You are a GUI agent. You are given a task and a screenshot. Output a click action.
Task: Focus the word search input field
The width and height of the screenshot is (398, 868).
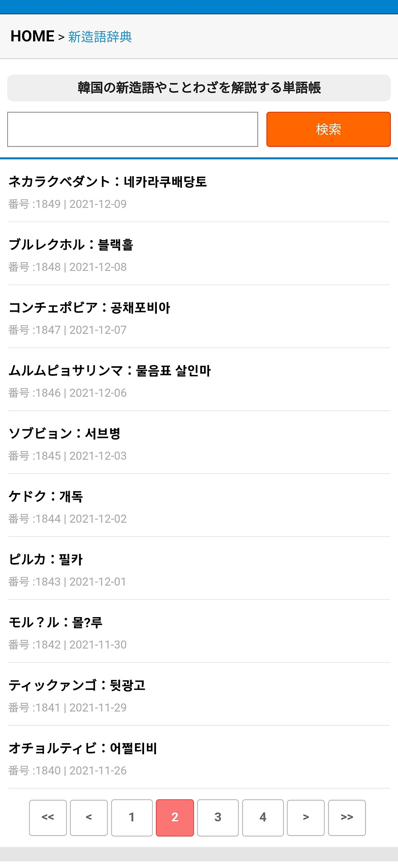133,129
